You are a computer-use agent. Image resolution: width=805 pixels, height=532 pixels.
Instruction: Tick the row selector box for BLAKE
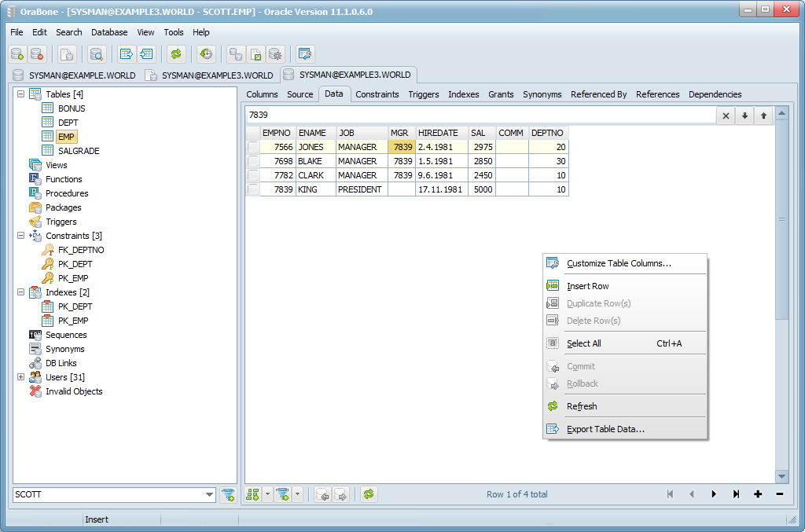(253, 161)
